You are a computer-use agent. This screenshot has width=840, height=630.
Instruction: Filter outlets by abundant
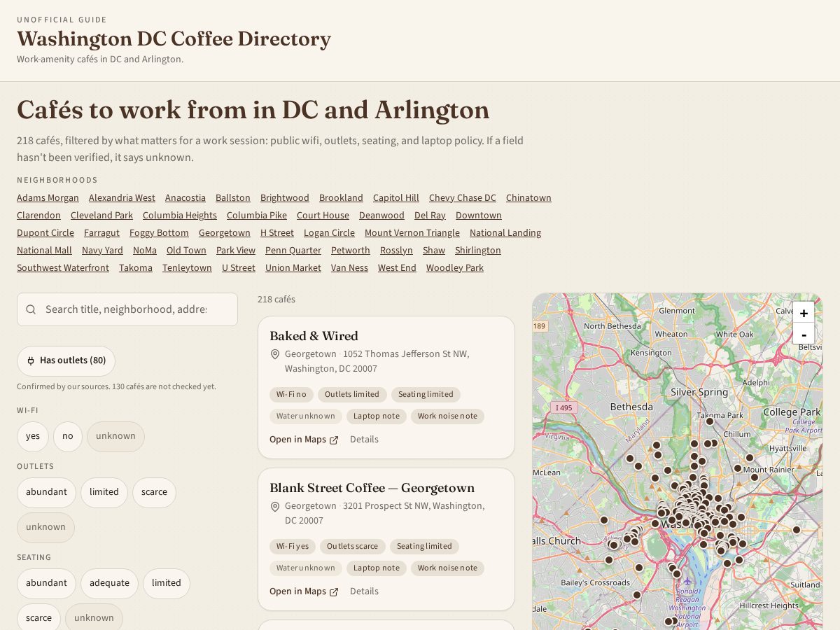click(x=46, y=492)
